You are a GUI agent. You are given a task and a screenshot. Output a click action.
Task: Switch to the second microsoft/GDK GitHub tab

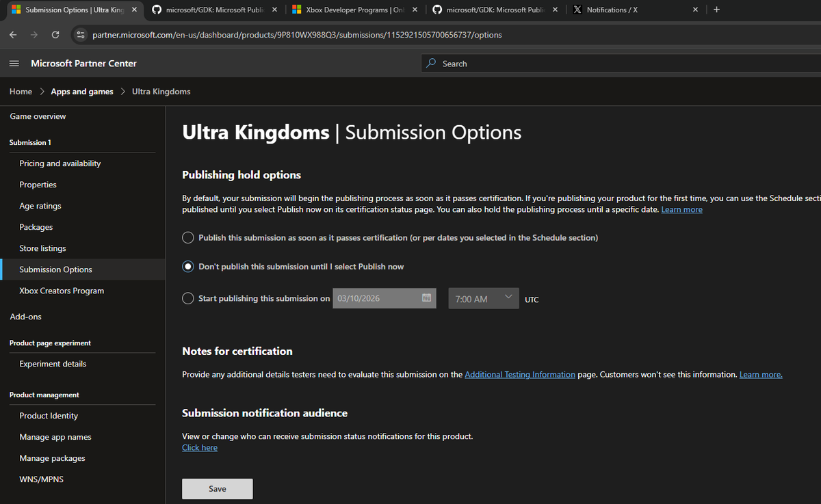click(494, 10)
